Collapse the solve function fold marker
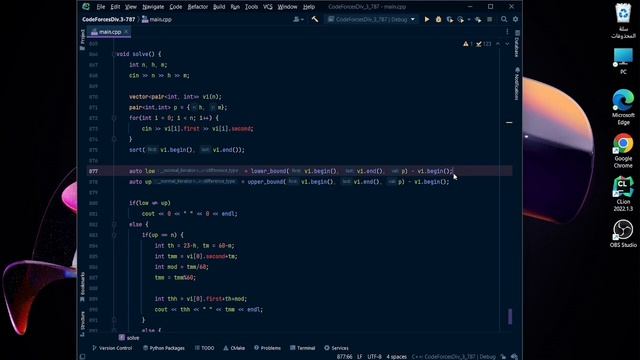This screenshot has width=640, height=360. (x=114, y=54)
